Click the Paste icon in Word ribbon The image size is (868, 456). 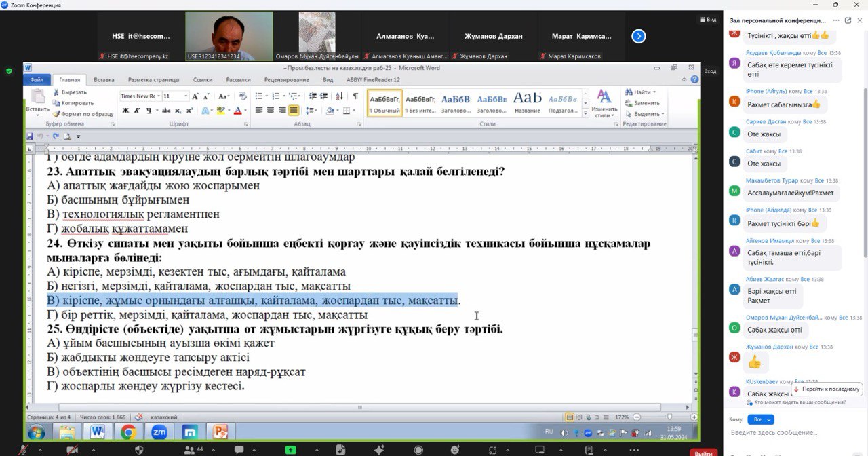coord(37,96)
